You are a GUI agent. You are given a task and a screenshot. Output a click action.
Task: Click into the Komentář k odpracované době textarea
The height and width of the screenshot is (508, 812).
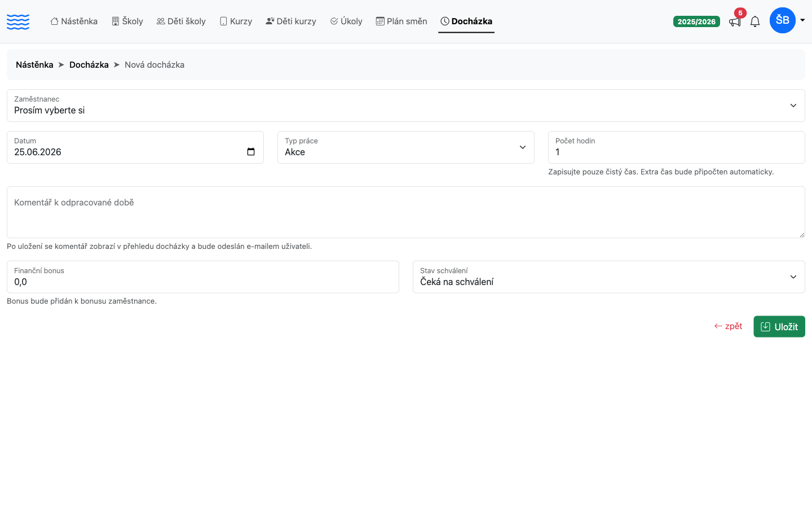pos(406,212)
